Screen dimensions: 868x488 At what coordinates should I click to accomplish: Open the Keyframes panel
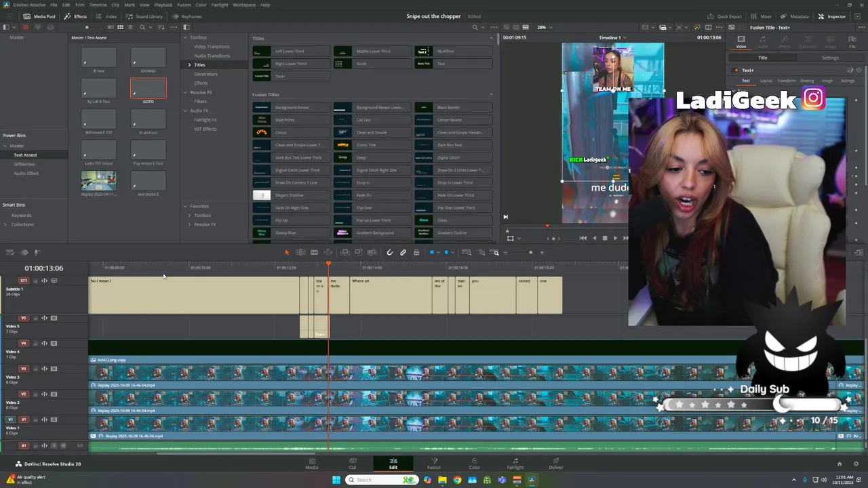point(186,16)
